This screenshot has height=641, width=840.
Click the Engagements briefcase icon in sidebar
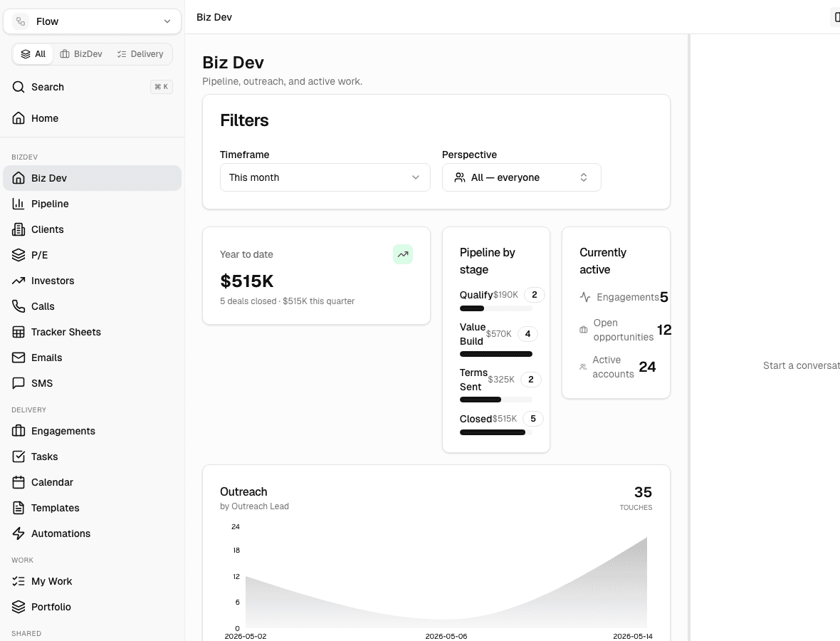[19, 431]
